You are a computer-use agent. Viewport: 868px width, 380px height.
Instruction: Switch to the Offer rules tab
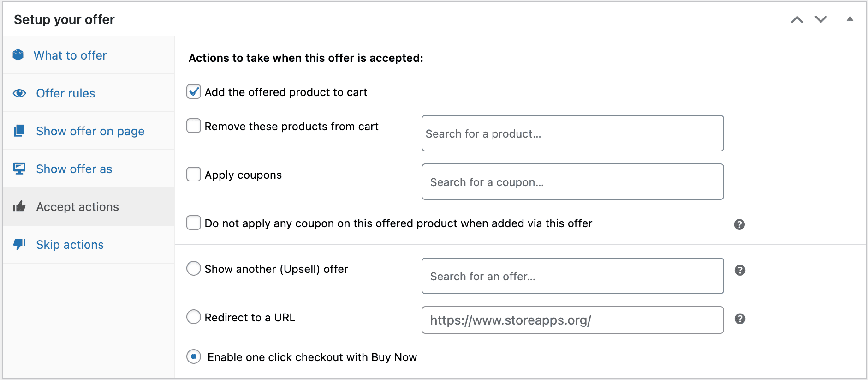pos(65,93)
